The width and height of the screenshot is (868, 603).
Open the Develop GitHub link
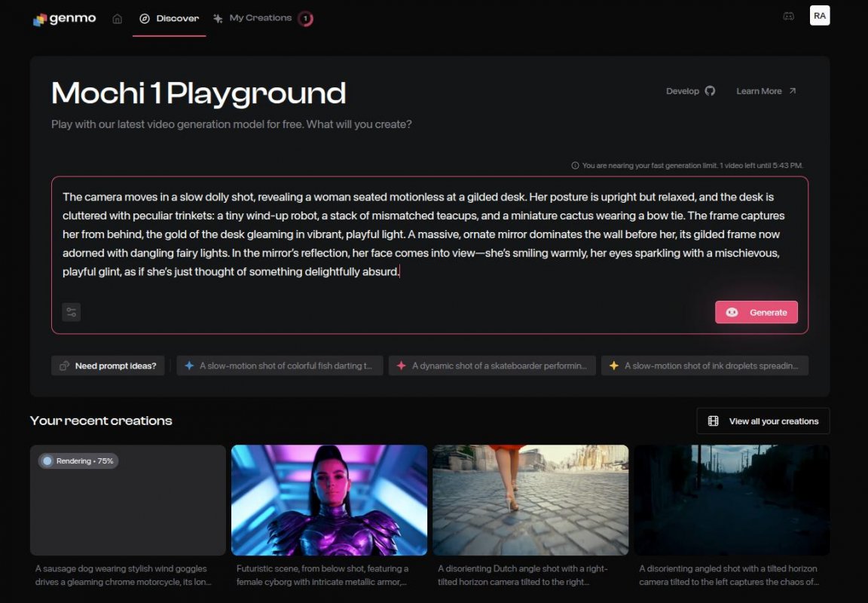click(x=690, y=91)
